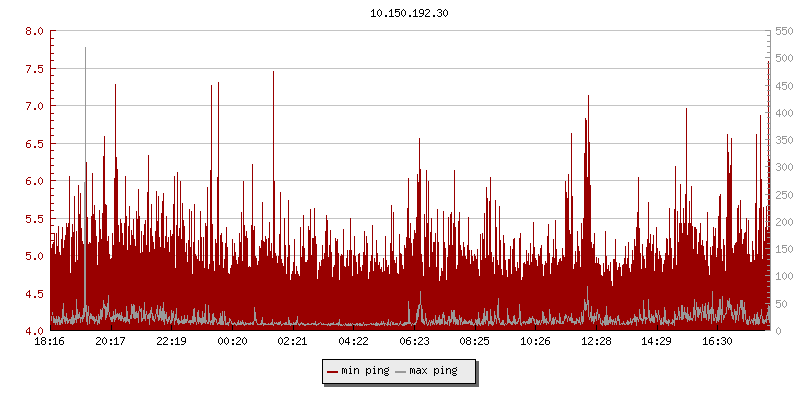800x400 pixels.
Task: Click the 20:17 time axis label
Action: pos(111,341)
